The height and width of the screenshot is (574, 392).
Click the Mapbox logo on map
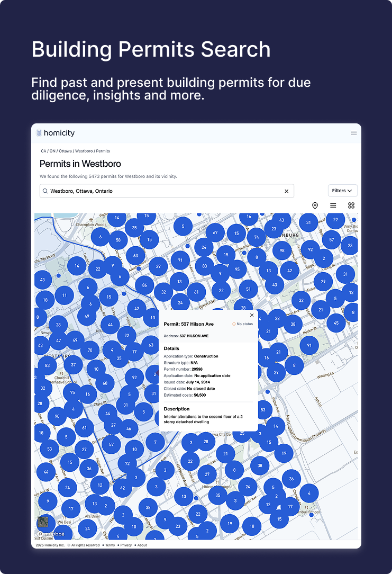coord(53,534)
